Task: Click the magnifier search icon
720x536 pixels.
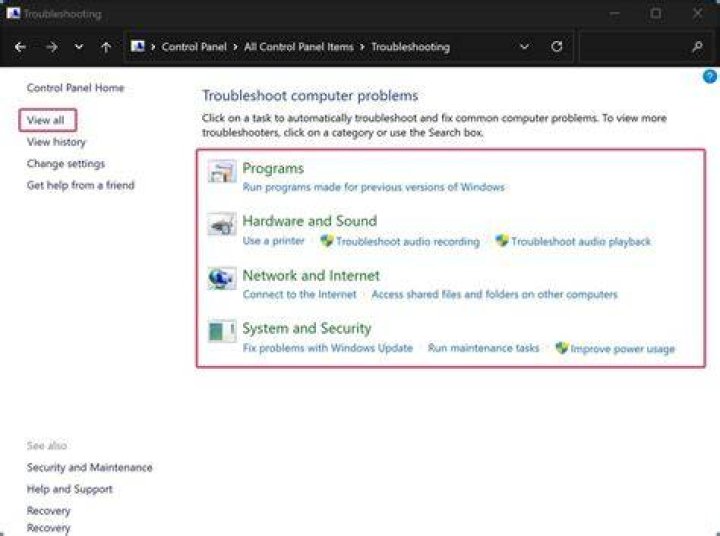Action: [697, 46]
